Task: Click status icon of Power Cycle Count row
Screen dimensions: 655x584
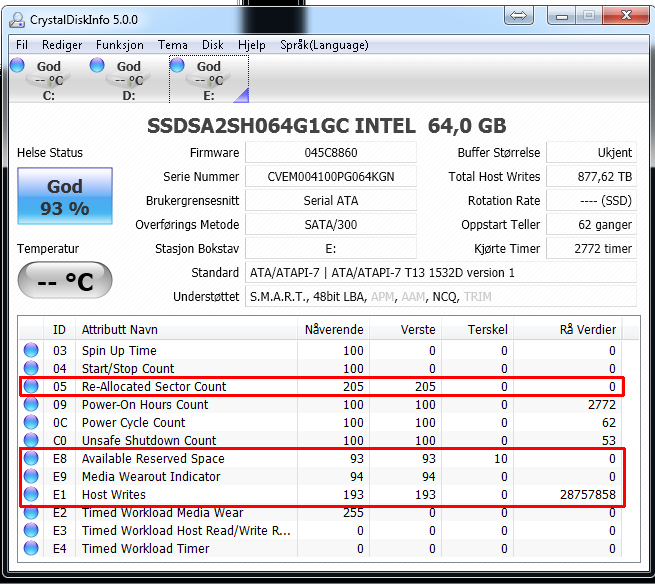Action: tap(31, 422)
